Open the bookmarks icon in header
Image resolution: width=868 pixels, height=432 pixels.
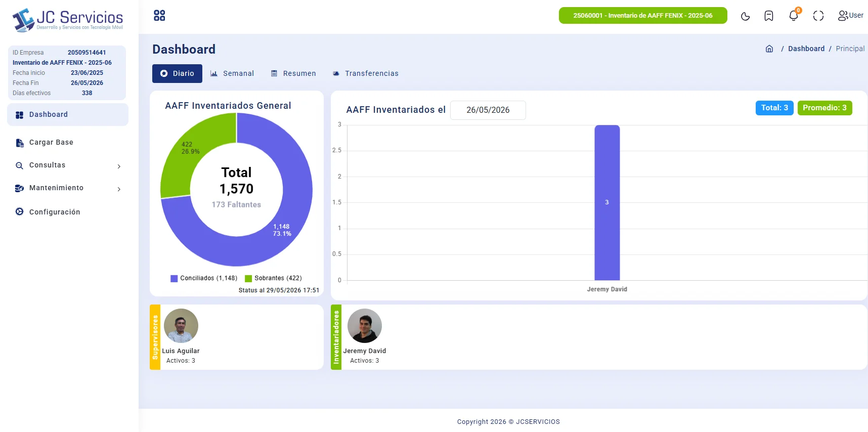(769, 16)
